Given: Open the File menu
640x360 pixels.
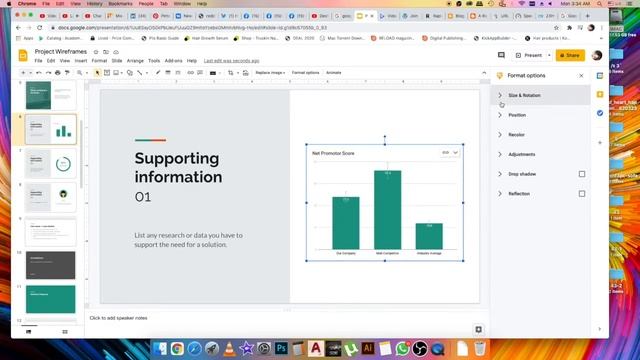Looking at the screenshot, I should pos(38,61).
